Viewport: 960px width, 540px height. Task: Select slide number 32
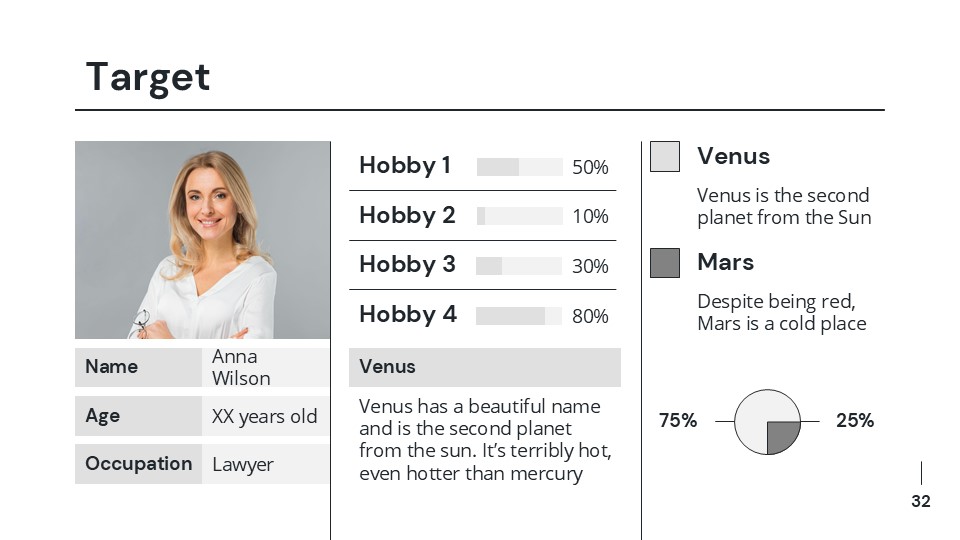tap(921, 501)
